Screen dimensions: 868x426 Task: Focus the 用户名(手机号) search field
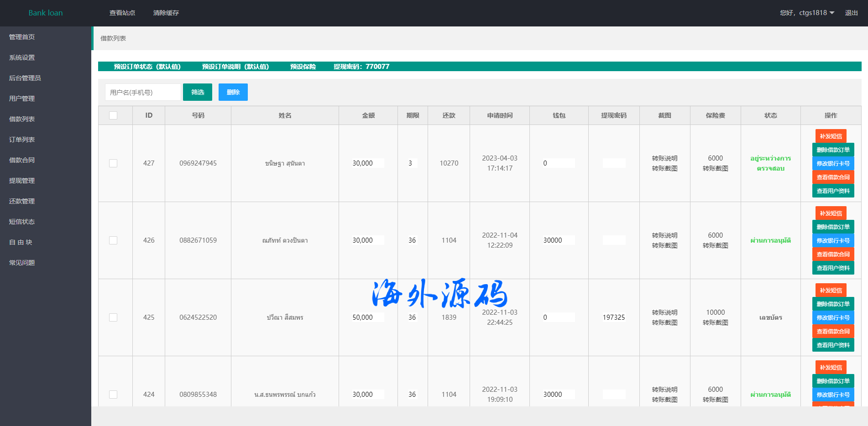[x=143, y=92]
